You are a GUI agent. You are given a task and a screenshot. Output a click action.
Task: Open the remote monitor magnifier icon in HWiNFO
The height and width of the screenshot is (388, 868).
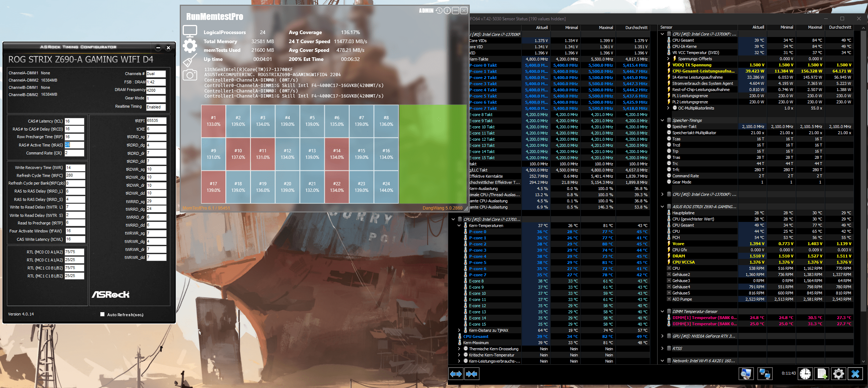point(746,373)
